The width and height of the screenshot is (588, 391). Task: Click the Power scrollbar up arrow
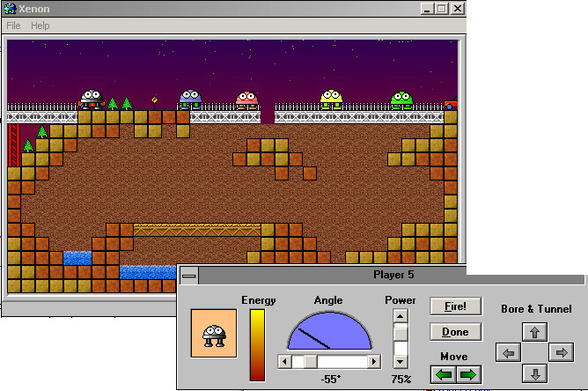(401, 316)
